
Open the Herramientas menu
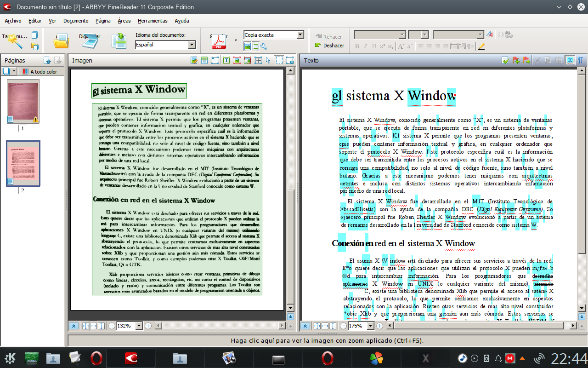(x=153, y=21)
